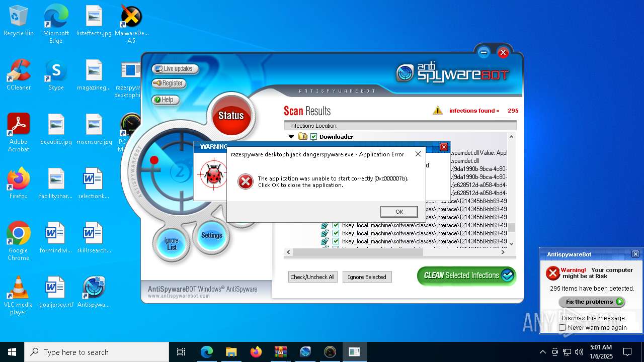Close the AntispywareBot notification popup
The width and height of the screenshot is (644, 362).
(635, 254)
